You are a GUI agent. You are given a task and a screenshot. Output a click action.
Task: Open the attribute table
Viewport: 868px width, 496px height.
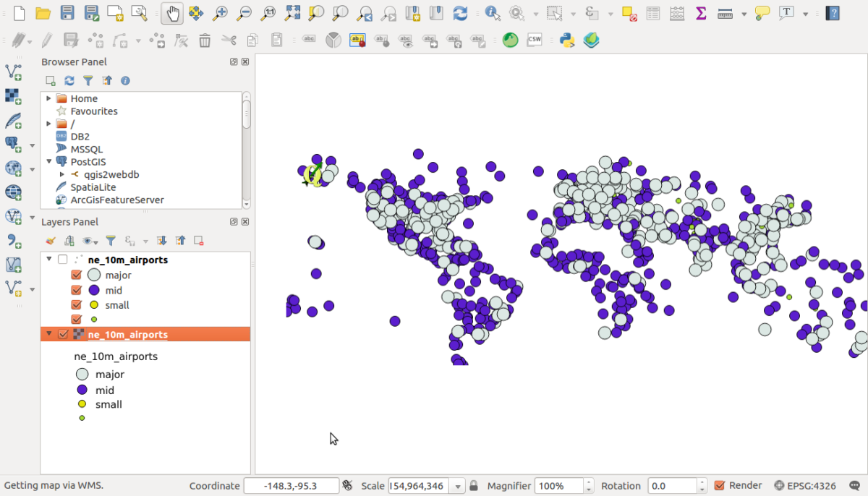coord(653,13)
